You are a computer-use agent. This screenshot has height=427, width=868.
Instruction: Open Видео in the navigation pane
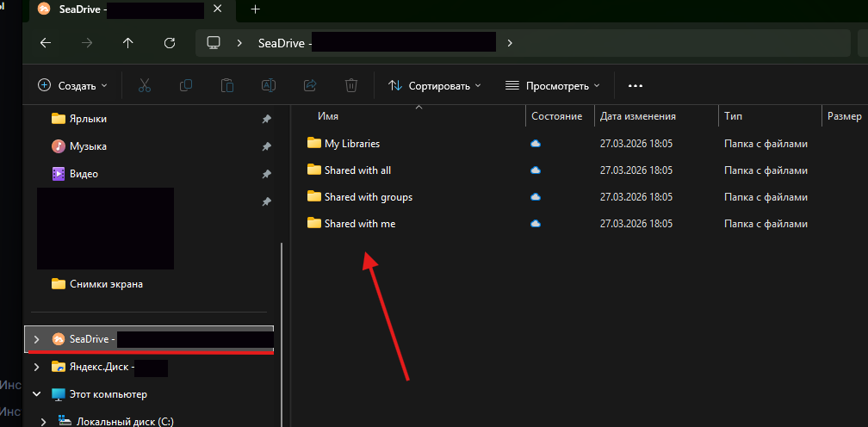click(x=84, y=174)
